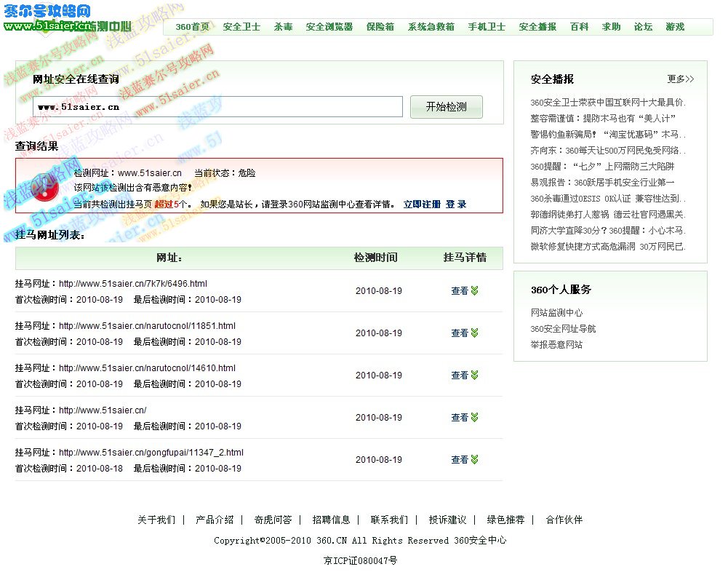
Task: Click the 合作伙伴 footer link
Action: point(564,520)
